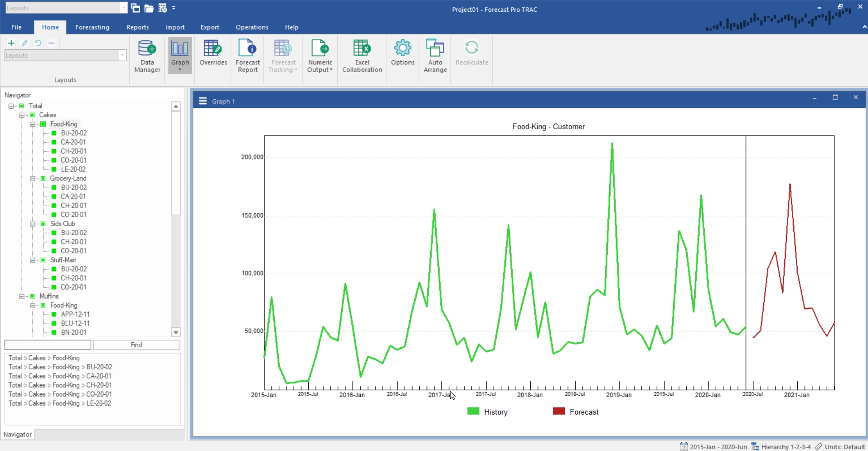Open the Data Manager
Viewport: 868px width, 451px height.
pos(147,56)
